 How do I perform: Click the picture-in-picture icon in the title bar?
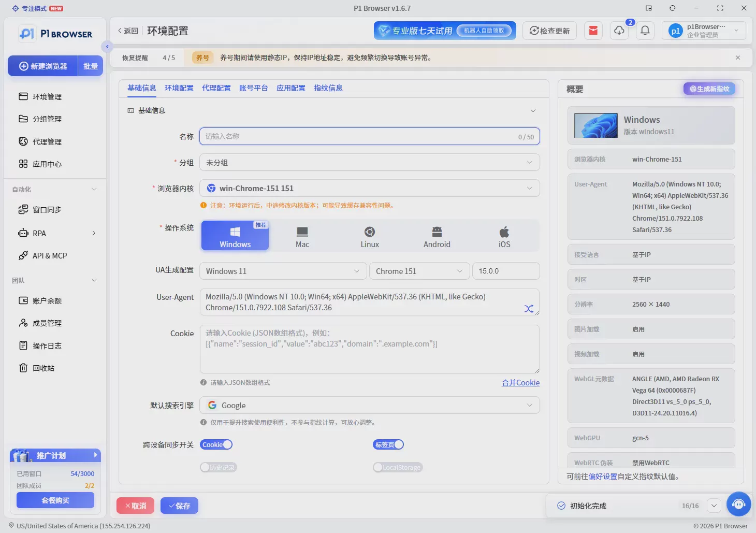[x=648, y=8]
